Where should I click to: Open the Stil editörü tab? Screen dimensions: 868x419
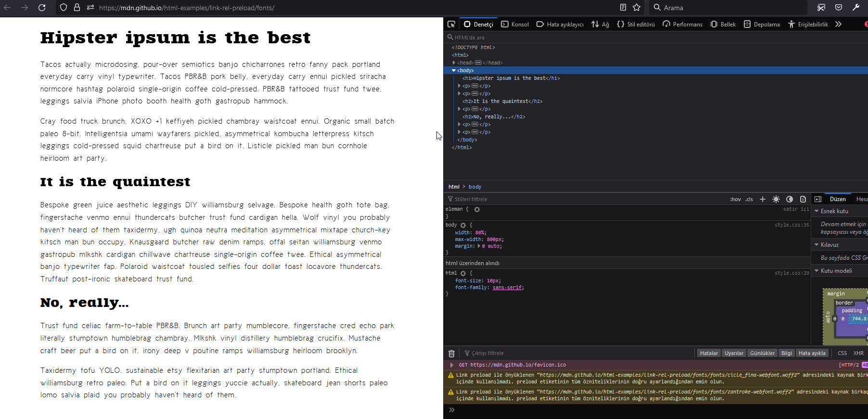[x=636, y=24]
